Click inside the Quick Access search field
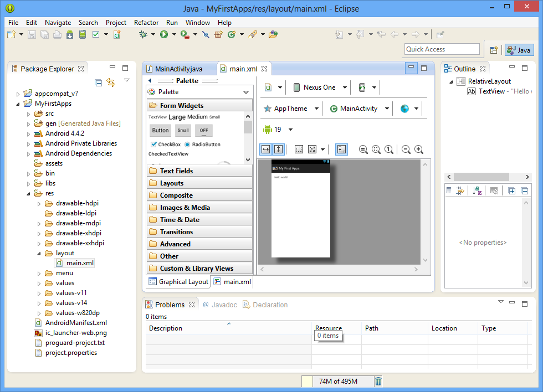Screen dimensions: 543x392 tap(442, 49)
